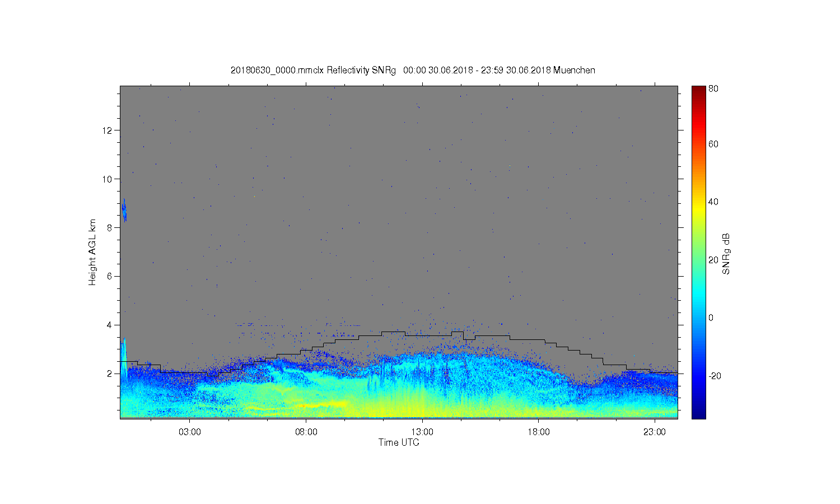Click the height tick label 10
The width and height of the screenshot is (840, 504).
(108, 179)
